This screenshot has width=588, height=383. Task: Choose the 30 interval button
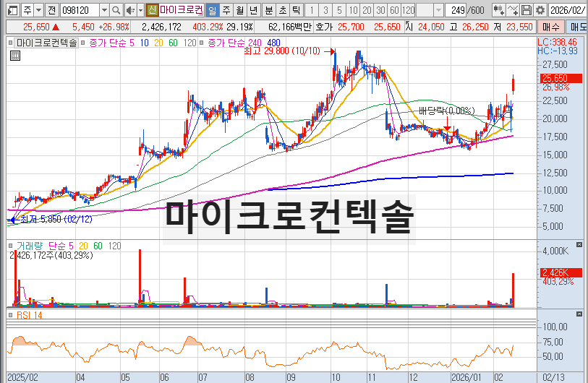click(380, 10)
